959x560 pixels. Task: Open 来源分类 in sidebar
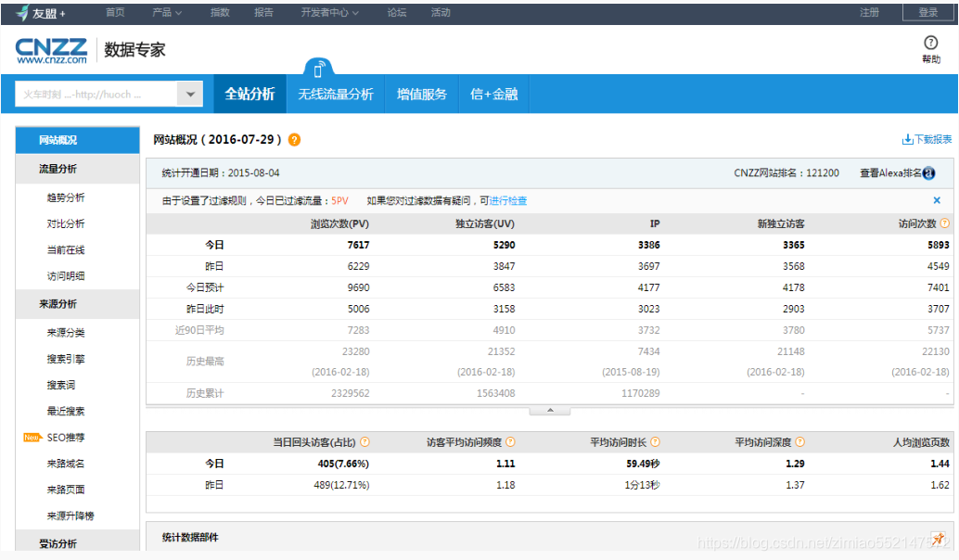(66, 333)
